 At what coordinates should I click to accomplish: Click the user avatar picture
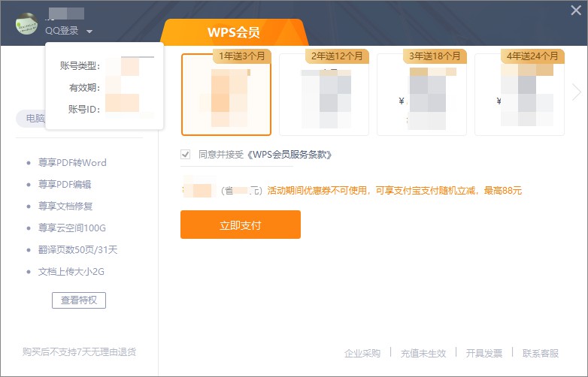click(26, 23)
